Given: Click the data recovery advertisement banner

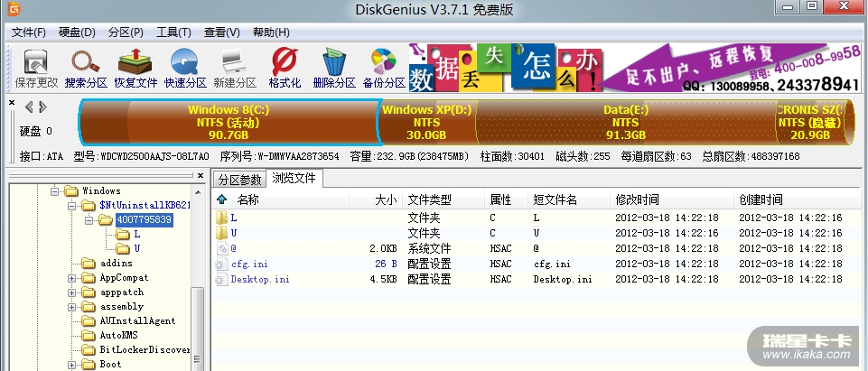Looking at the screenshot, I should pyautogui.click(x=634, y=68).
